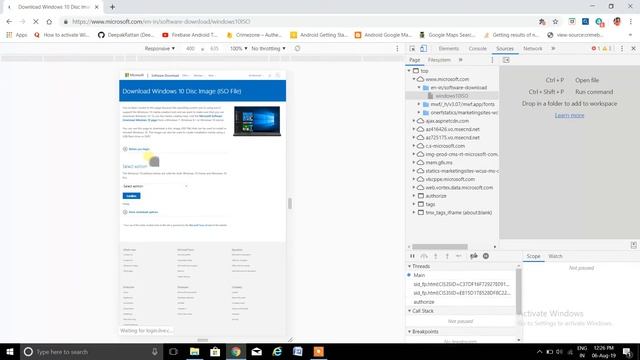Click the step into icon

(436, 256)
